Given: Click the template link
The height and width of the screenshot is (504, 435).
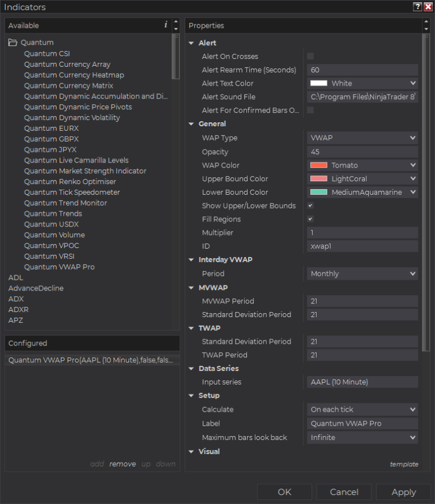Looking at the screenshot, I should click(404, 464).
